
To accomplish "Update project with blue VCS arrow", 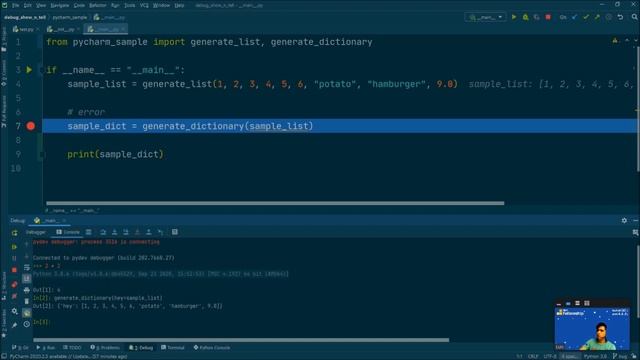I will (575, 17).
